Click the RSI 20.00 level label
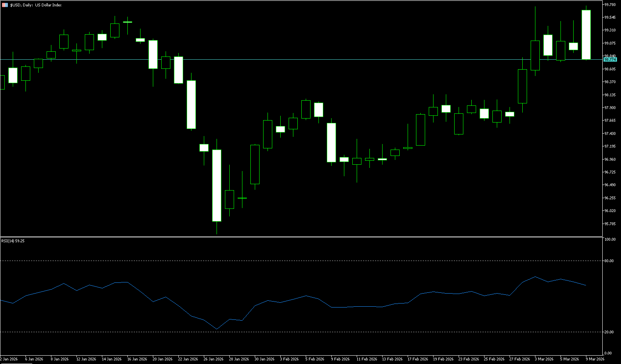Image resolution: width=621 pixels, height=364 pixels. point(609,332)
